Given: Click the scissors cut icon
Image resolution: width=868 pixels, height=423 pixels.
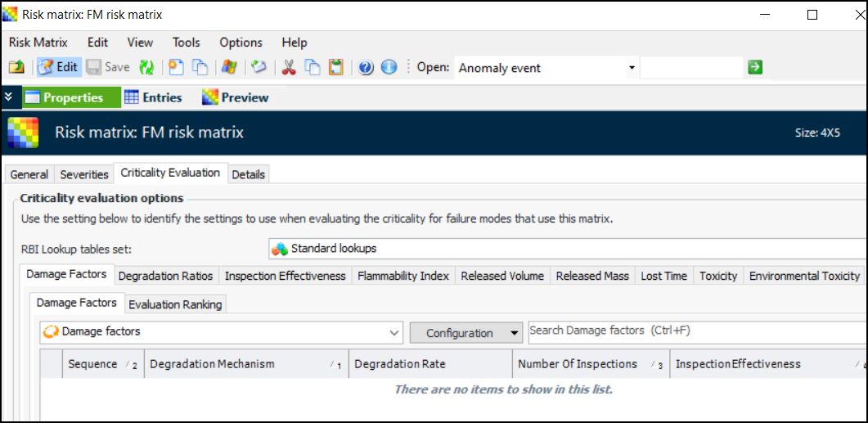Looking at the screenshot, I should click(x=288, y=68).
